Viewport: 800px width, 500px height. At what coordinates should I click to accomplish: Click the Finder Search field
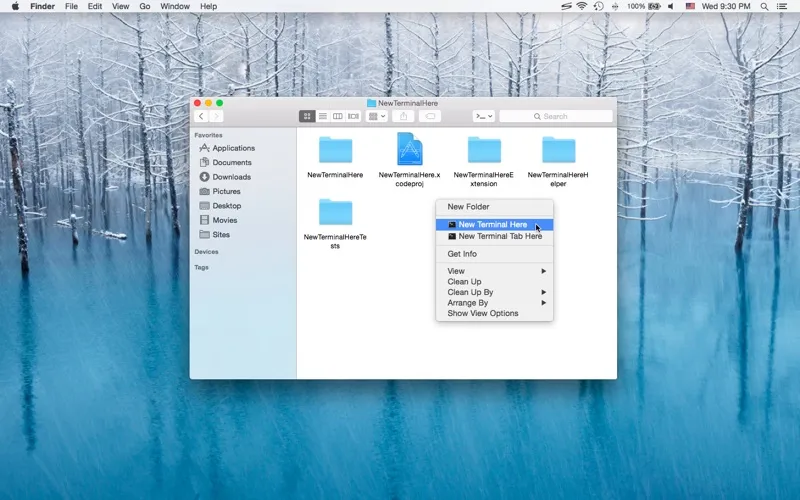(556, 116)
